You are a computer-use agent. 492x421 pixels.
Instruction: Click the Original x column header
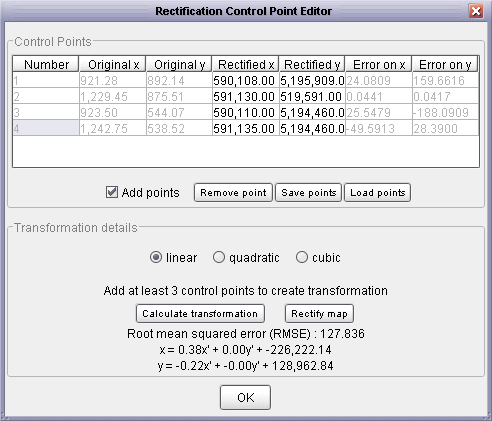click(113, 64)
